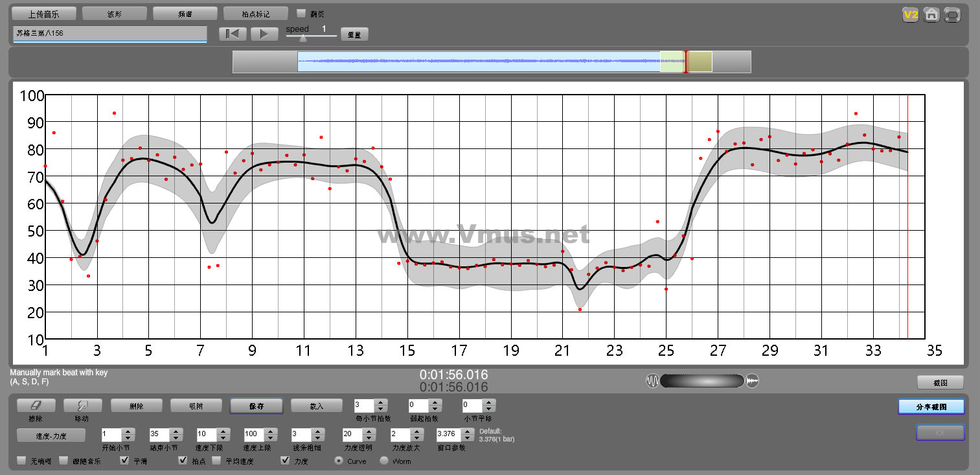Select the Worm radio button
Viewport: 980px width, 475px height.
[384, 461]
